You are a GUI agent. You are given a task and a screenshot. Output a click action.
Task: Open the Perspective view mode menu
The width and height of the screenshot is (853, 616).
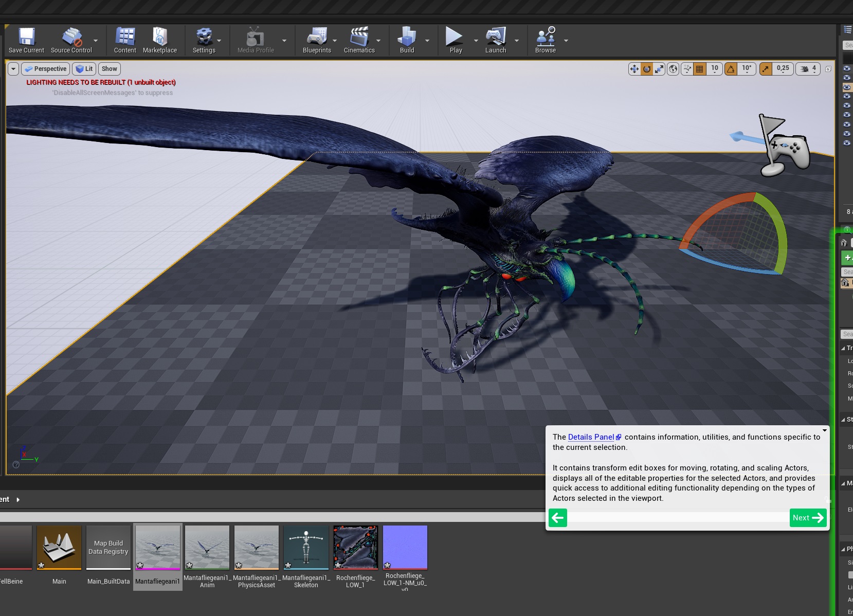click(x=46, y=69)
